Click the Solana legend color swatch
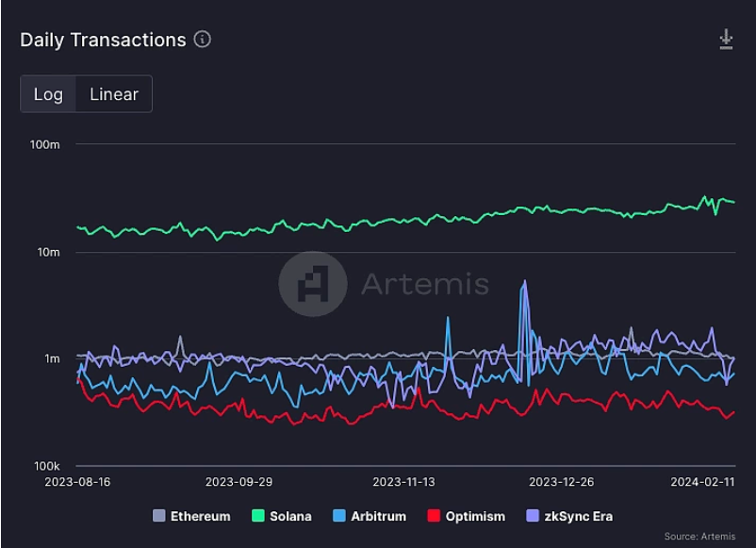 (258, 516)
